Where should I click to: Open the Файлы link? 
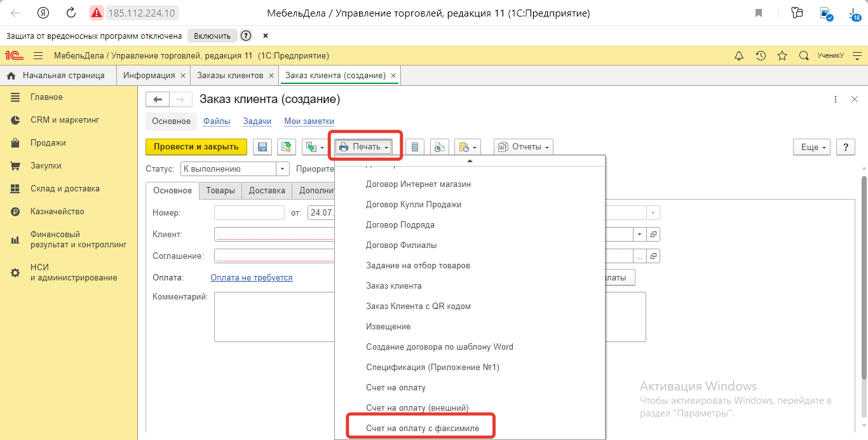(217, 121)
